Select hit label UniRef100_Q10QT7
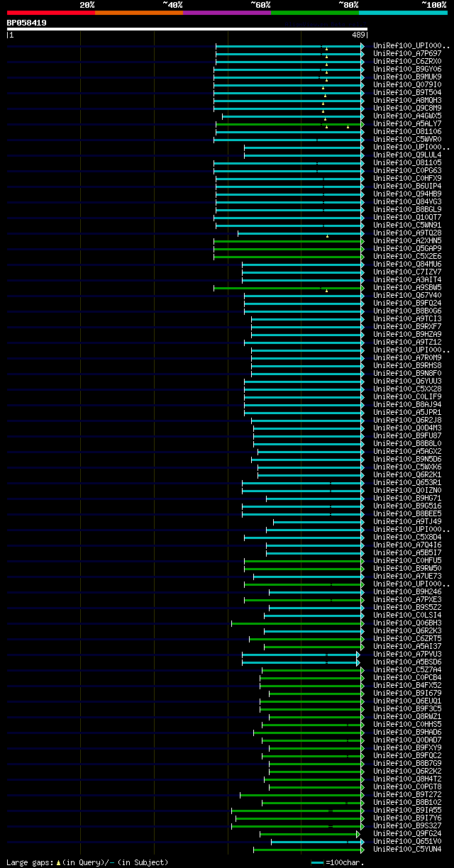 407,218
